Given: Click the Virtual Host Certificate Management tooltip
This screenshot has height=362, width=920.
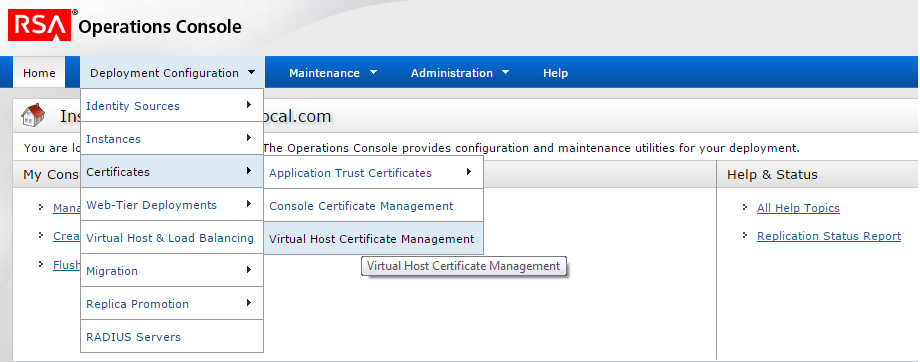Looking at the screenshot, I should click(x=464, y=266).
